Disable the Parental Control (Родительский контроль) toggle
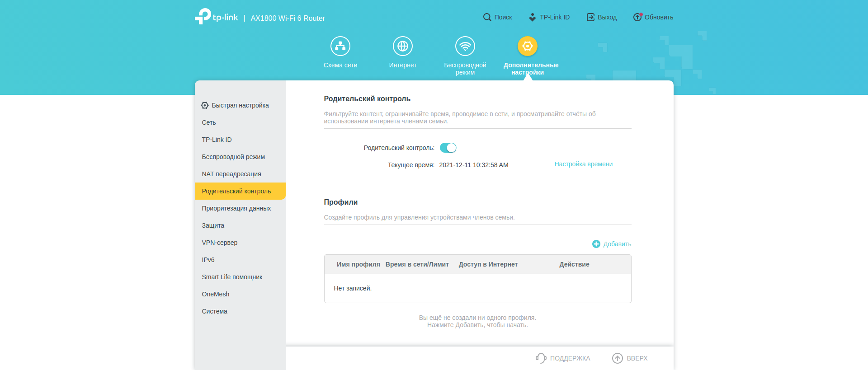Viewport: 868px width, 370px height. pyautogui.click(x=448, y=148)
